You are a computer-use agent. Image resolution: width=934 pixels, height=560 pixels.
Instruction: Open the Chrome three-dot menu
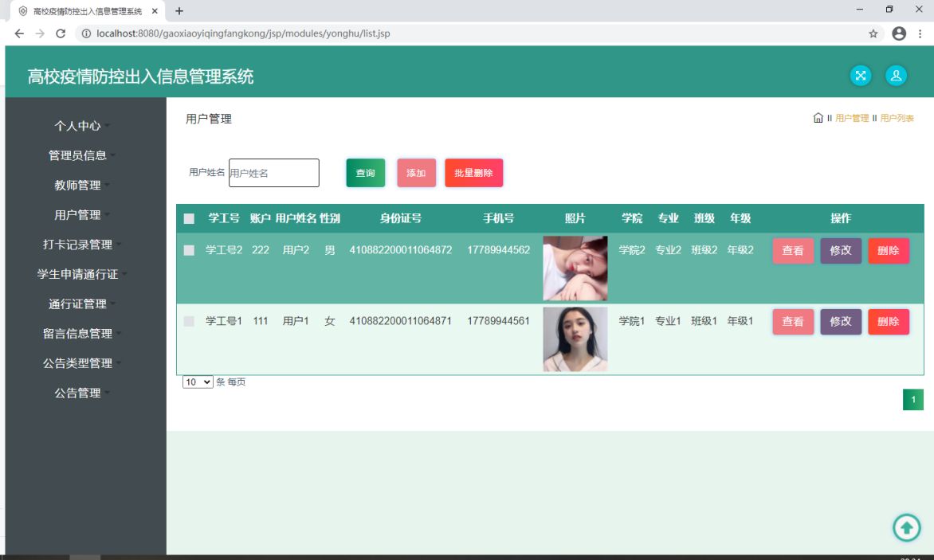tap(920, 33)
